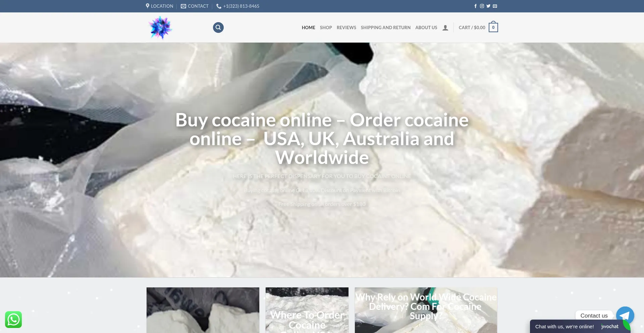Click the CART / $0.00 link
The height and width of the screenshot is (333, 644).
[472, 27]
